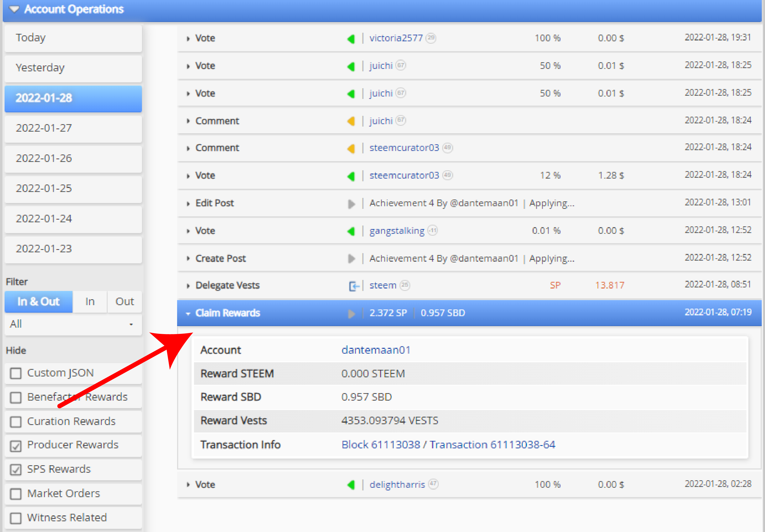Viewport: 765px width, 532px height.
Task: Open the Achievement 4 post in Create Post row
Action: (472, 259)
